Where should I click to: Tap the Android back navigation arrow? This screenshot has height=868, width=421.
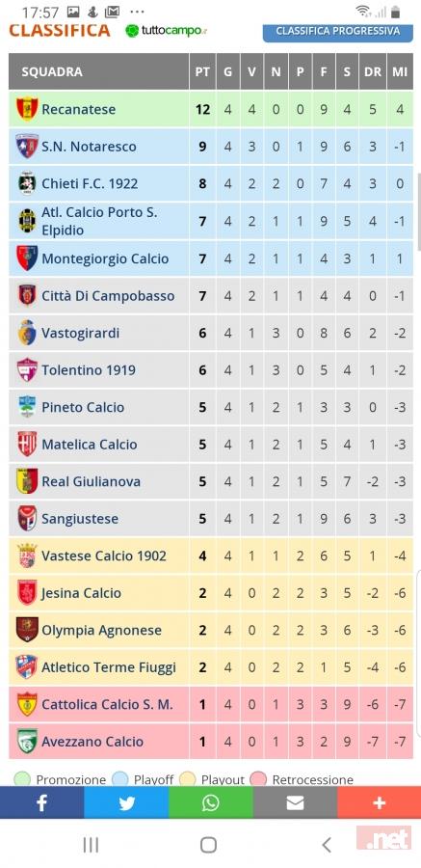327,845
